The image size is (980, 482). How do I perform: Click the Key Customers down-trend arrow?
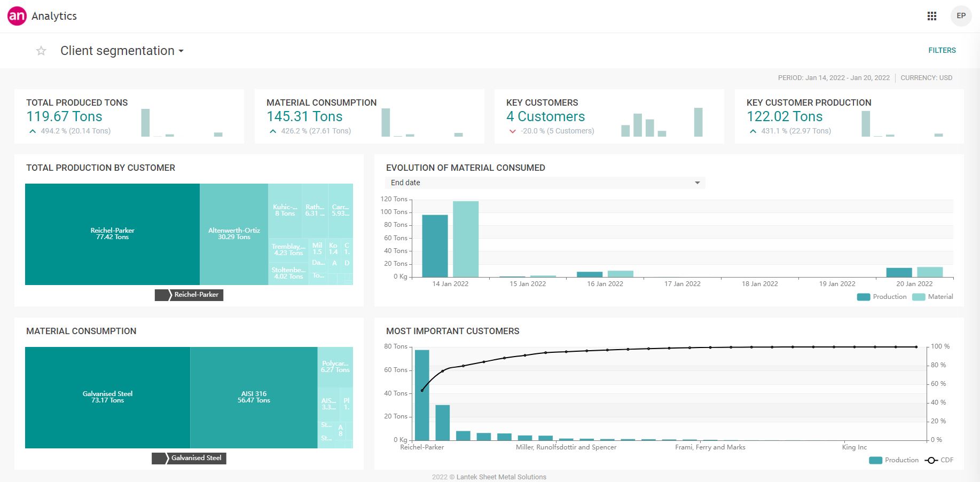pos(513,131)
